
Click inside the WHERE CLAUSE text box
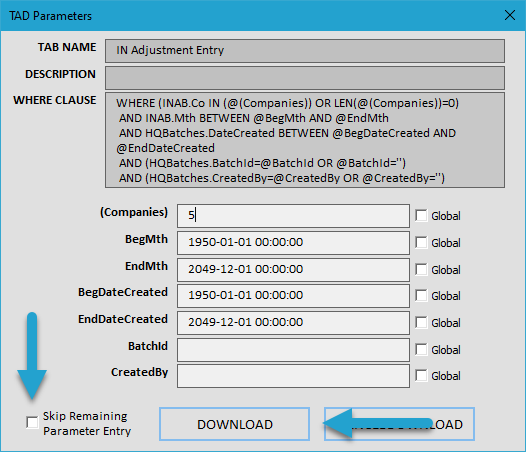[305, 140]
